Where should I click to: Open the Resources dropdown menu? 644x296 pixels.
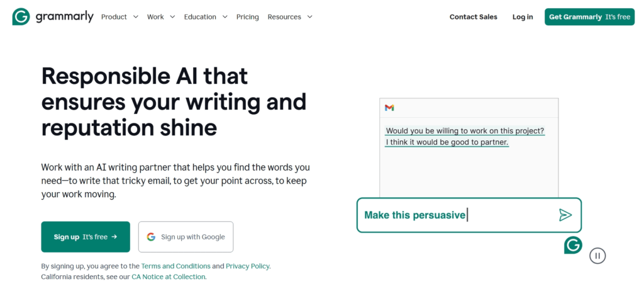pyautogui.click(x=289, y=17)
